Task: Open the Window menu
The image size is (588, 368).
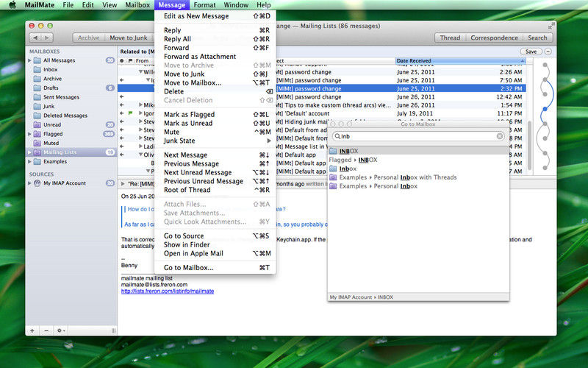Action: point(236,5)
